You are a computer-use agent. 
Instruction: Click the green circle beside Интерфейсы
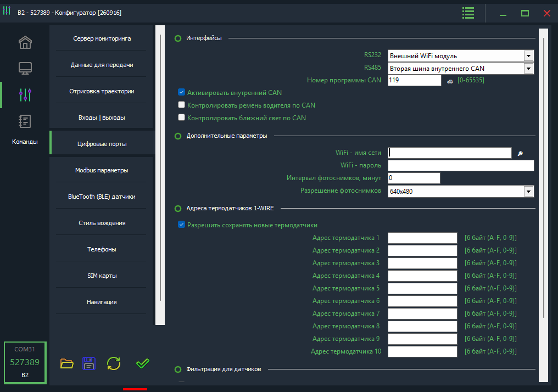pyautogui.click(x=178, y=38)
